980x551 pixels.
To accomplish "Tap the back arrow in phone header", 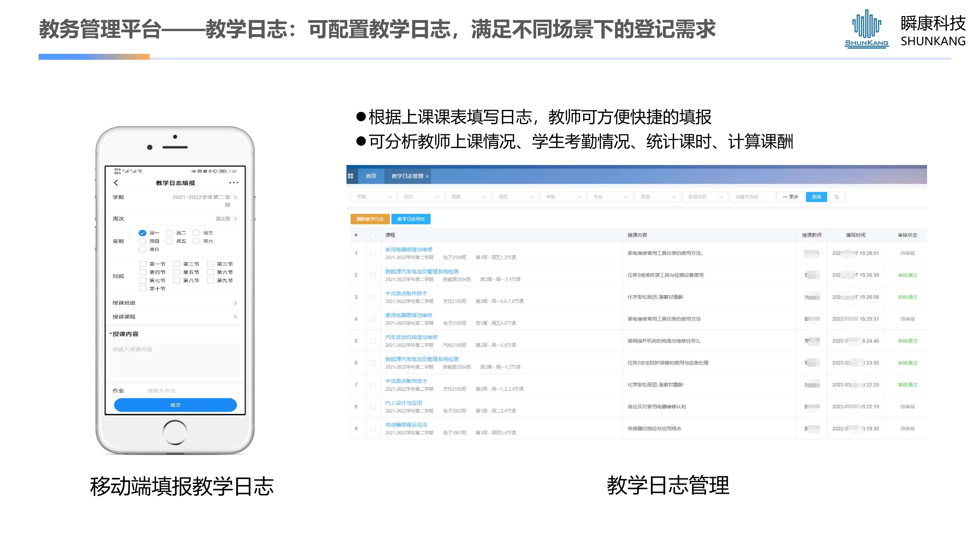I will [116, 183].
